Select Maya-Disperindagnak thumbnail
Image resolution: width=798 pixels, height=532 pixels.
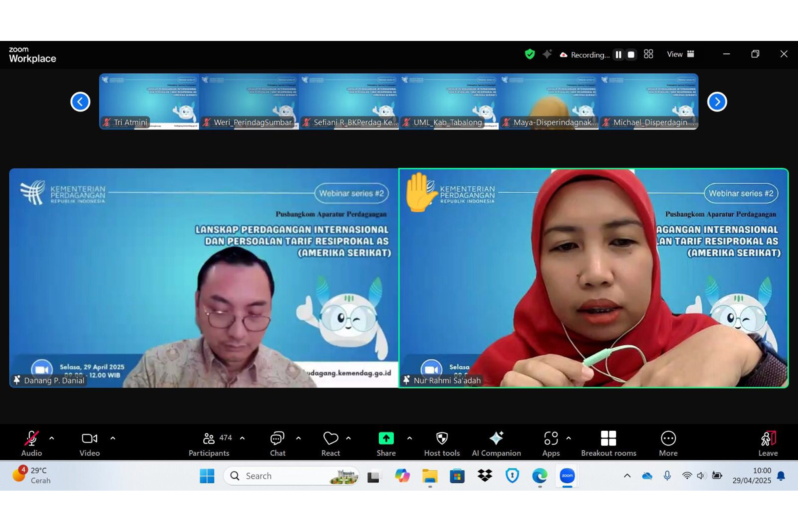point(549,101)
